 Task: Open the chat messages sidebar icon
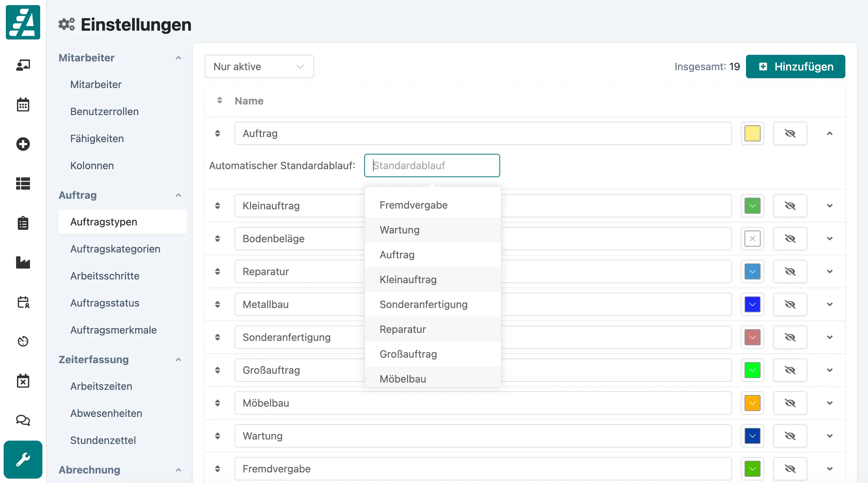[23, 420]
